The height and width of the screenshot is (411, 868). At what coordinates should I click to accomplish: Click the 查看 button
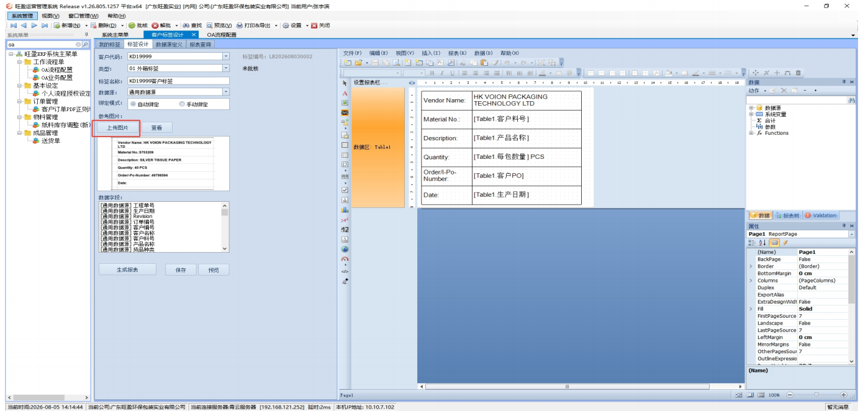tap(157, 127)
